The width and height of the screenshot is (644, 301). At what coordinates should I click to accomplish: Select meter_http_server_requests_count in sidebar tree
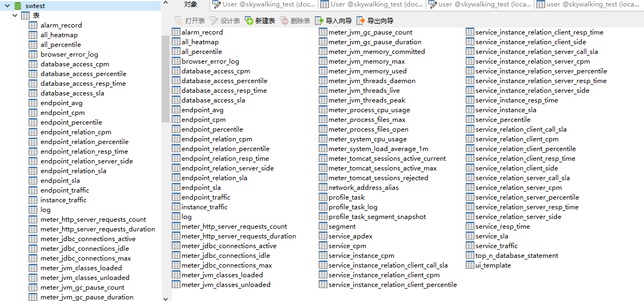click(x=93, y=220)
